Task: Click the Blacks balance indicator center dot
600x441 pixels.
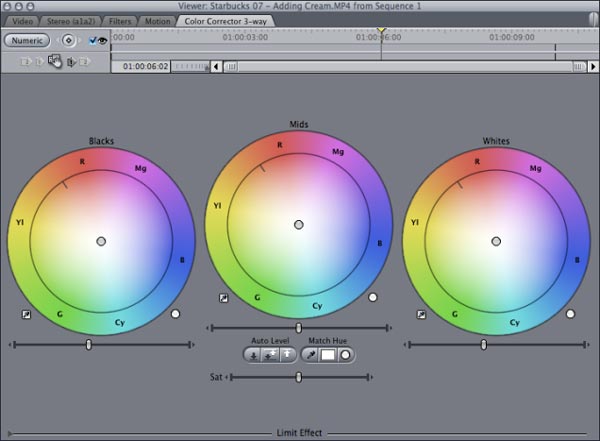Action: coord(101,241)
